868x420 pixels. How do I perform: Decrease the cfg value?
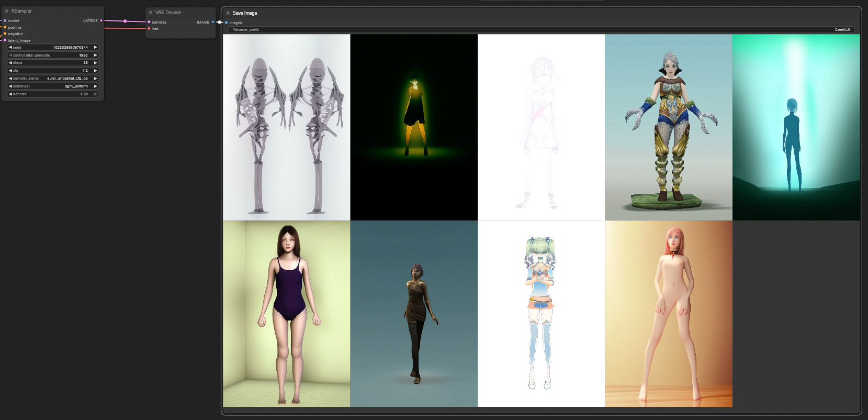coord(10,71)
